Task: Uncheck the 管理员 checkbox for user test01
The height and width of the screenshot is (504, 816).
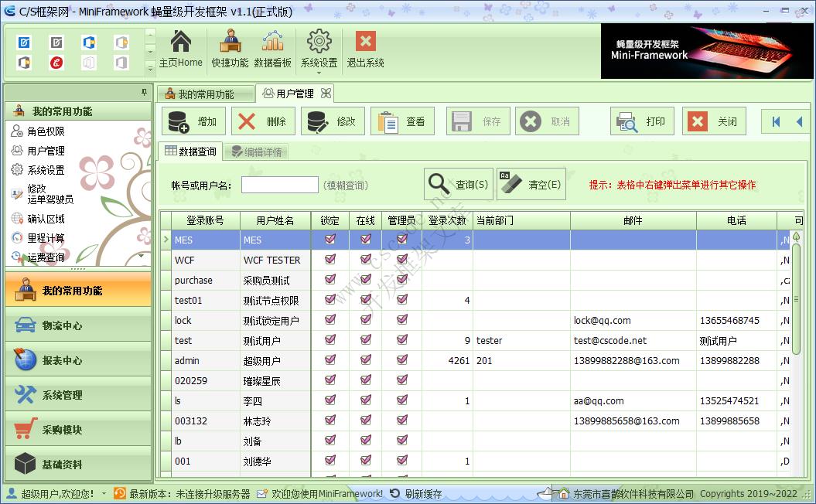Action: (401, 300)
